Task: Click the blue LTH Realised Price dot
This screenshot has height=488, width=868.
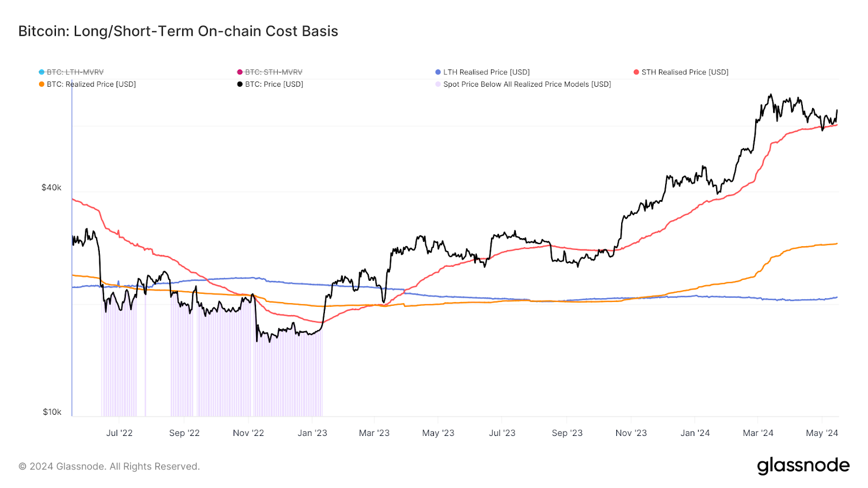Action: (x=438, y=72)
